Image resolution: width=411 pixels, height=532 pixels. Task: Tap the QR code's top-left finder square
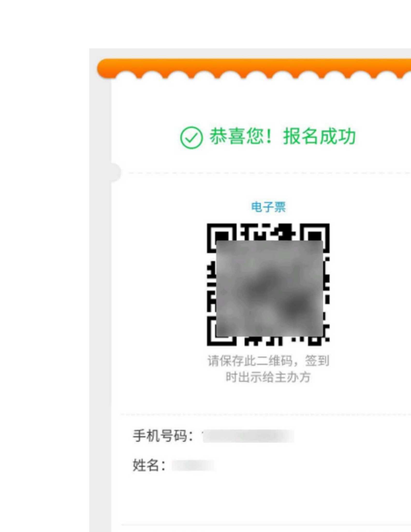(x=221, y=238)
